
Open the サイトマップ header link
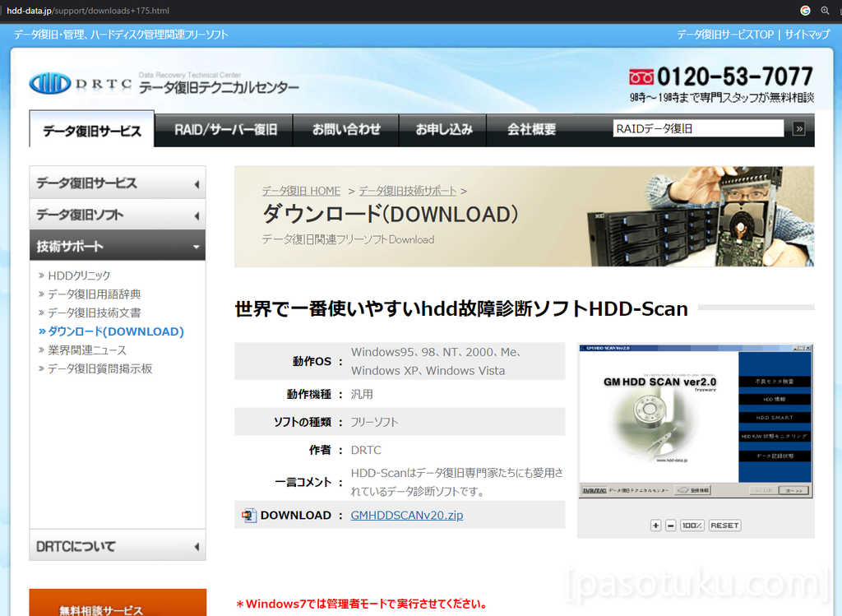tap(807, 35)
